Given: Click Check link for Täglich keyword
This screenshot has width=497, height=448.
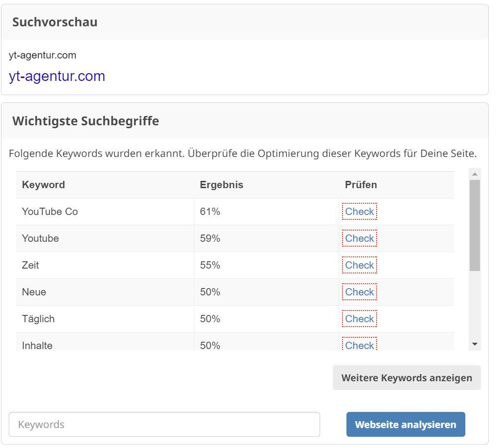Looking at the screenshot, I should coord(360,319).
